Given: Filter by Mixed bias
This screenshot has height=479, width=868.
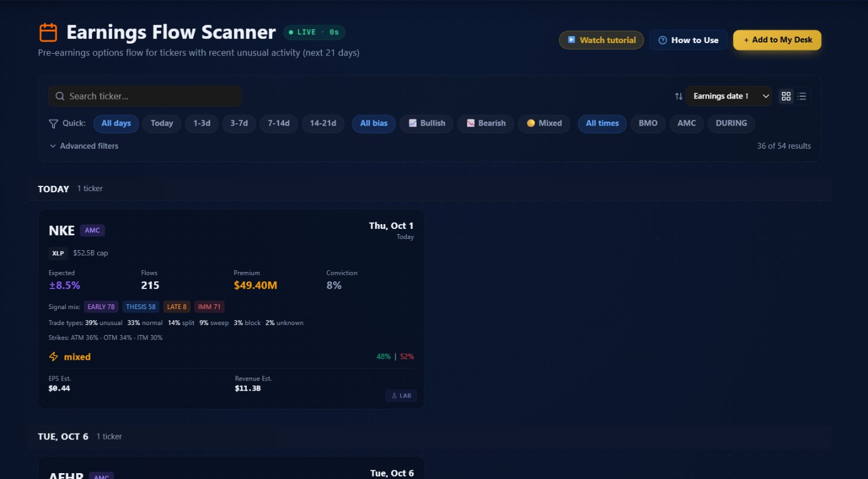Looking at the screenshot, I should 544,123.
